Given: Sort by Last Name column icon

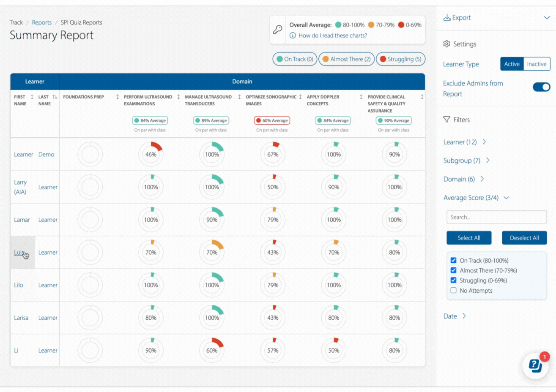Looking at the screenshot, I should (55, 97).
